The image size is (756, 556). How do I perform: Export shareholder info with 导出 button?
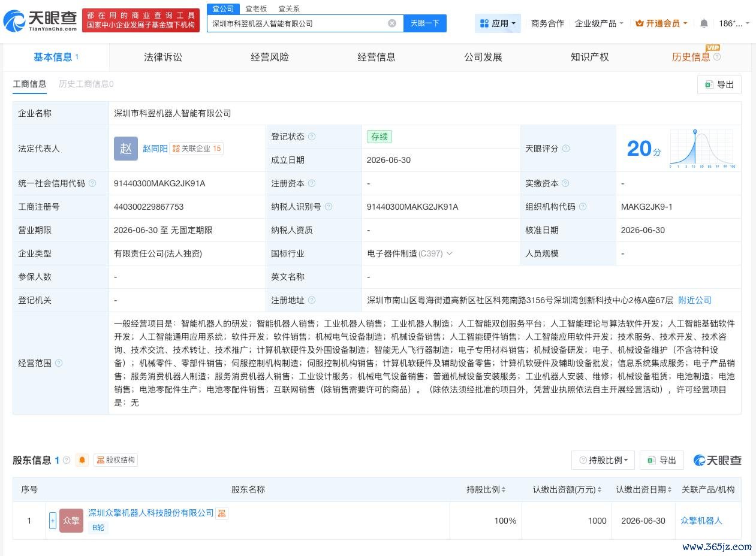tap(662, 460)
